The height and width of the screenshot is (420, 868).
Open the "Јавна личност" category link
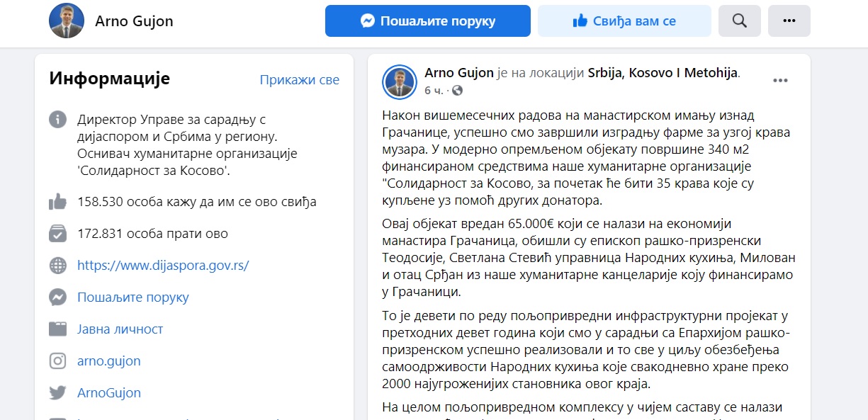click(120, 329)
